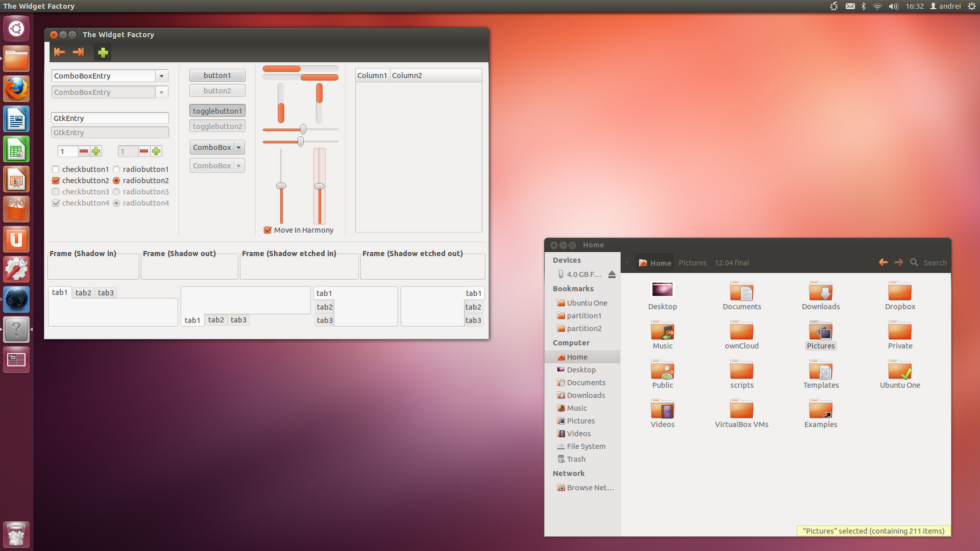Select radiobutton1
Screen dimensions: 980x551
click(x=116, y=169)
